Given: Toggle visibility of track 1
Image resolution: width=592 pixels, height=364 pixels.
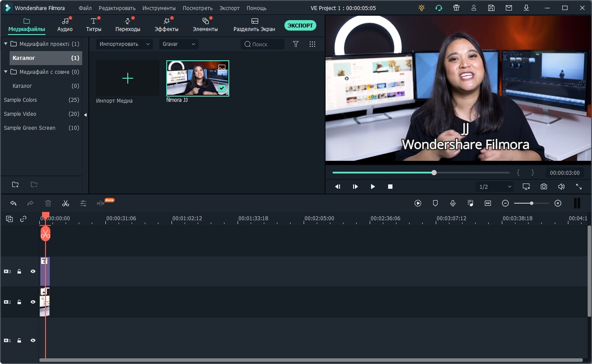Looking at the screenshot, I should pos(33,340).
